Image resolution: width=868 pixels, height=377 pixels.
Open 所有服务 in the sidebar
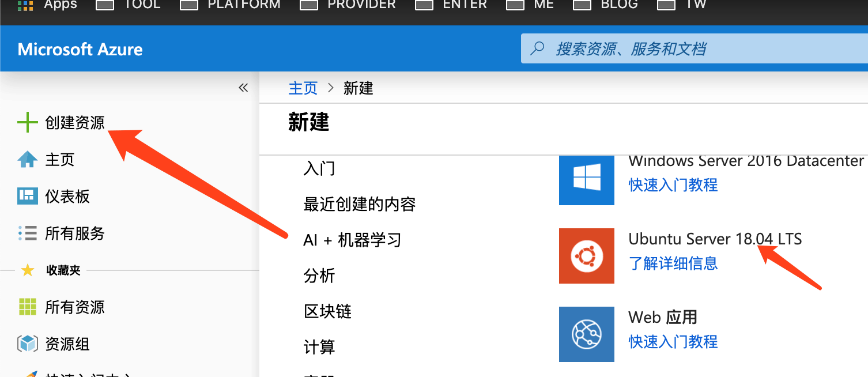tap(61, 233)
